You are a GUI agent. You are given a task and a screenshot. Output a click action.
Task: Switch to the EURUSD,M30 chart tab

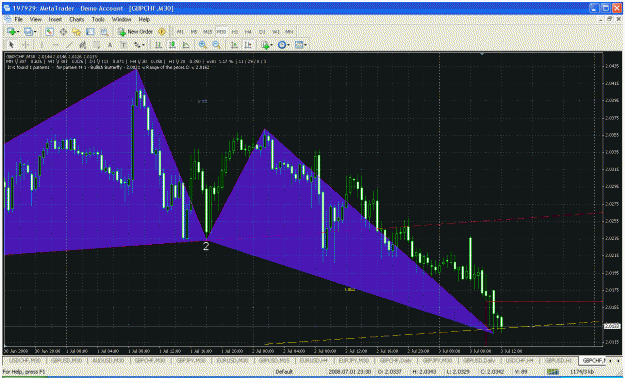[232, 360]
